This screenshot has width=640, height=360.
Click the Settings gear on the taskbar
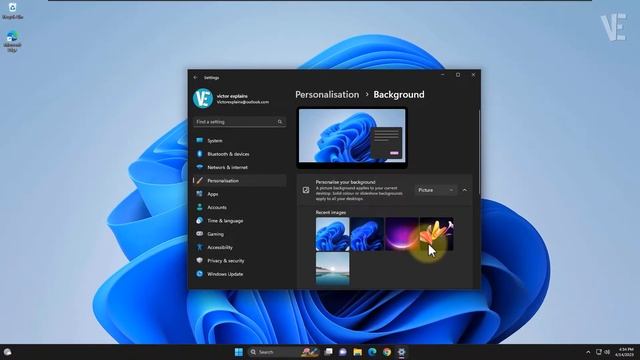click(402, 352)
